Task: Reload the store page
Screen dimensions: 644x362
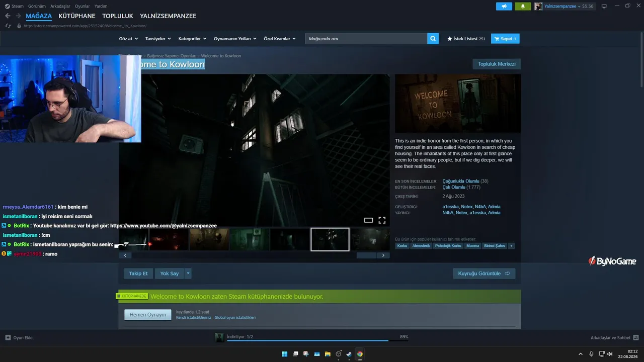Action: pos(8,26)
